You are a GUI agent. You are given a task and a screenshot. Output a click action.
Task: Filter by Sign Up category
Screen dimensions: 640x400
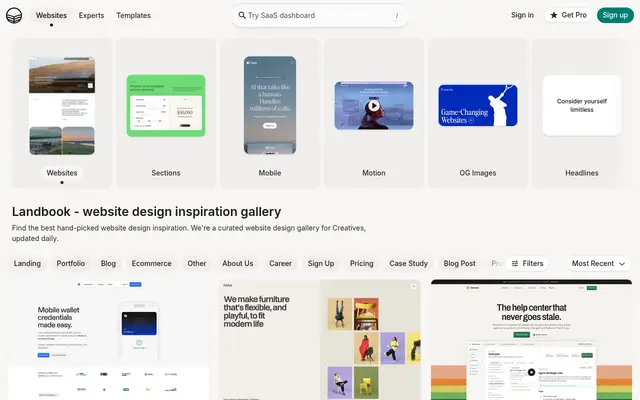(321, 264)
